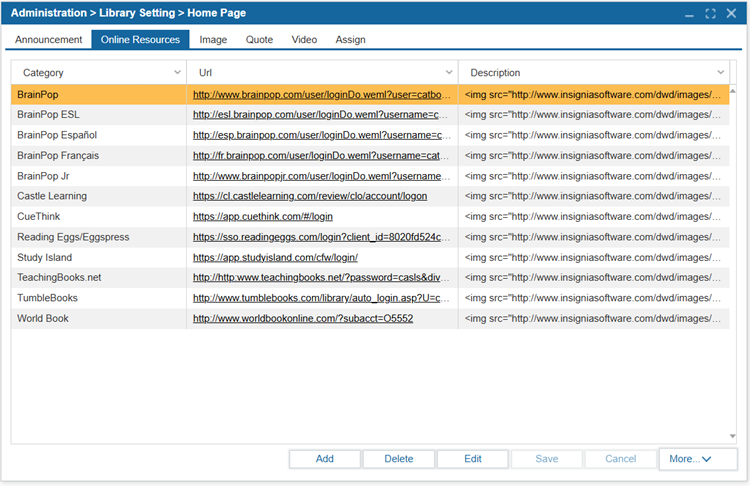Image resolution: width=750 pixels, height=486 pixels.
Task: Click the Url column header
Action: (322, 73)
